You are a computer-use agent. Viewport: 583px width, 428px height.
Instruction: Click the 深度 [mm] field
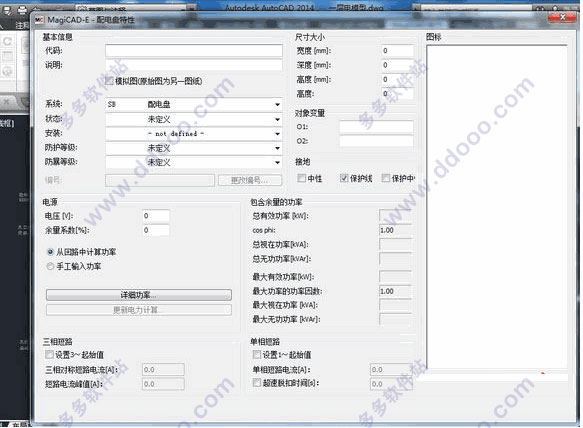coord(397,65)
